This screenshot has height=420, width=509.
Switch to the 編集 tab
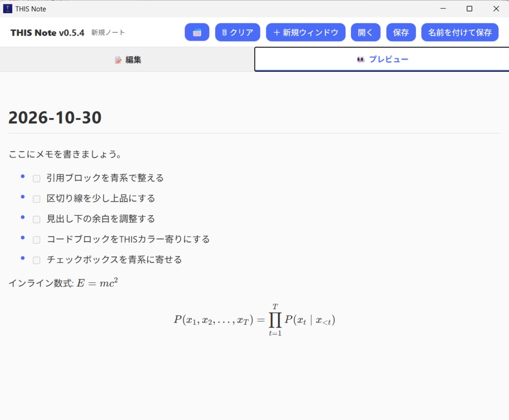tap(127, 60)
